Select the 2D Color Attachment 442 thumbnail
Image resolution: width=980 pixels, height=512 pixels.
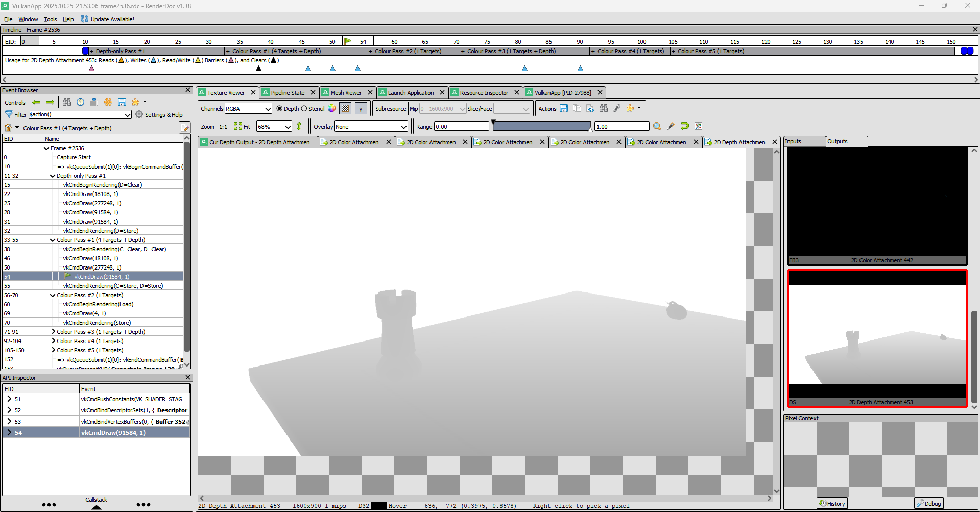[877, 205]
